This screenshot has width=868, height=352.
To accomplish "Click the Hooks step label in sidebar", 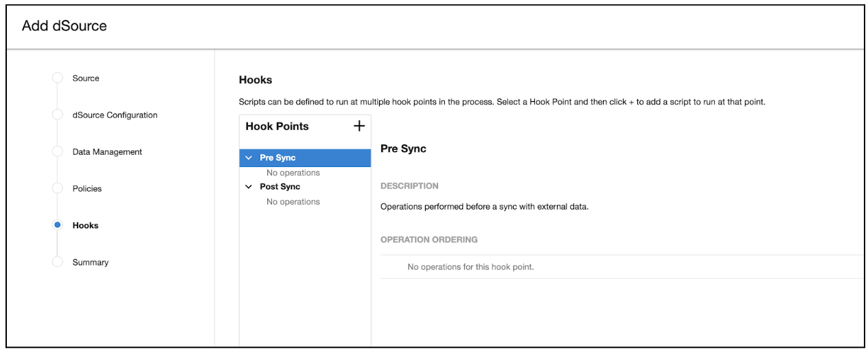I will 85,225.
